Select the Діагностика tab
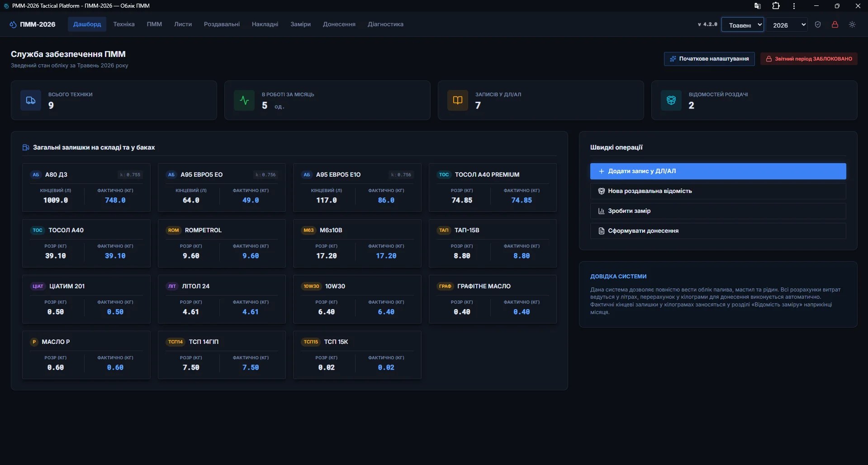The image size is (868, 465). click(385, 24)
